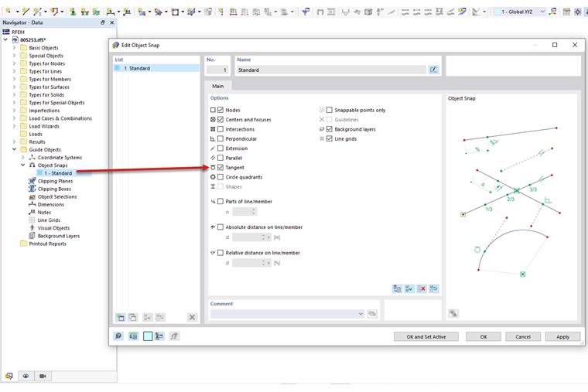Click the eye views tab icon at navigator bottom
The image size is (588, 392).
[x=26, y=376]
